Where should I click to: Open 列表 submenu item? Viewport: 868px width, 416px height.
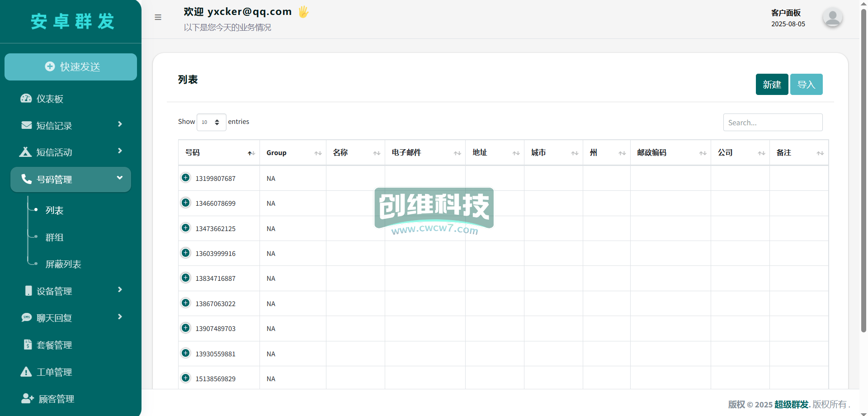click(x=54, y=210)
